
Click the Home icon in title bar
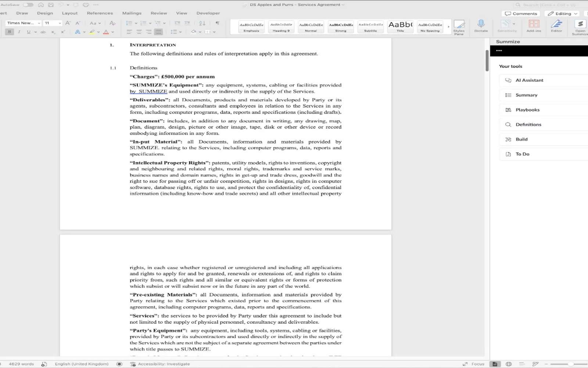[x=41, y=5]
